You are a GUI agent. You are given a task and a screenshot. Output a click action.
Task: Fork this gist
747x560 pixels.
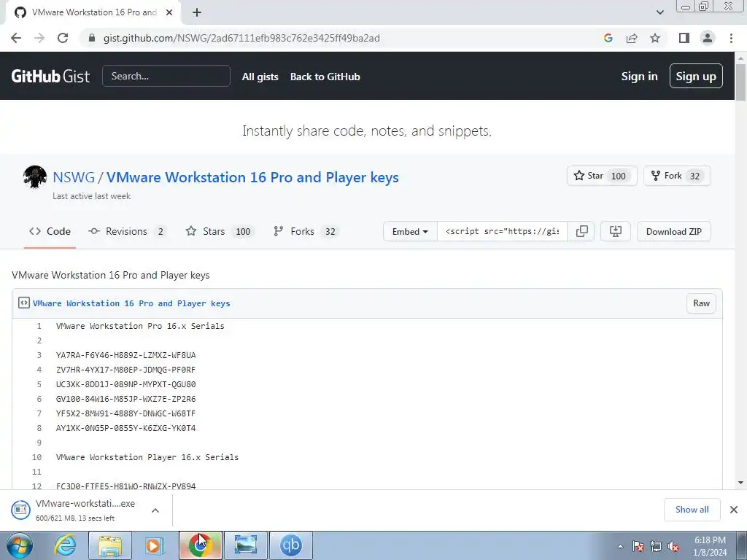pos(677,176)
